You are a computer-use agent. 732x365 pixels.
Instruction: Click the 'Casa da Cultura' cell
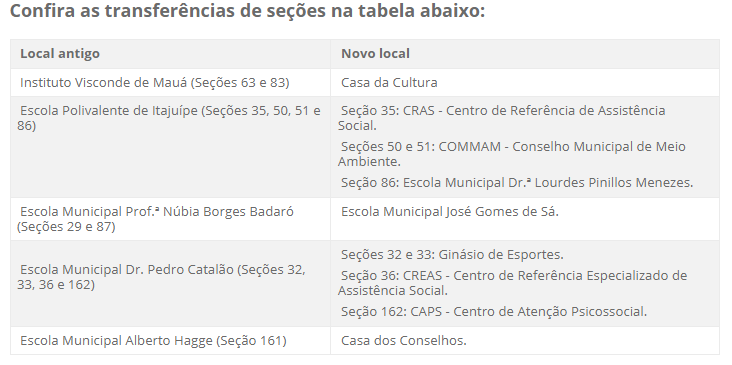pyautogui.click(x=525, y=83)
